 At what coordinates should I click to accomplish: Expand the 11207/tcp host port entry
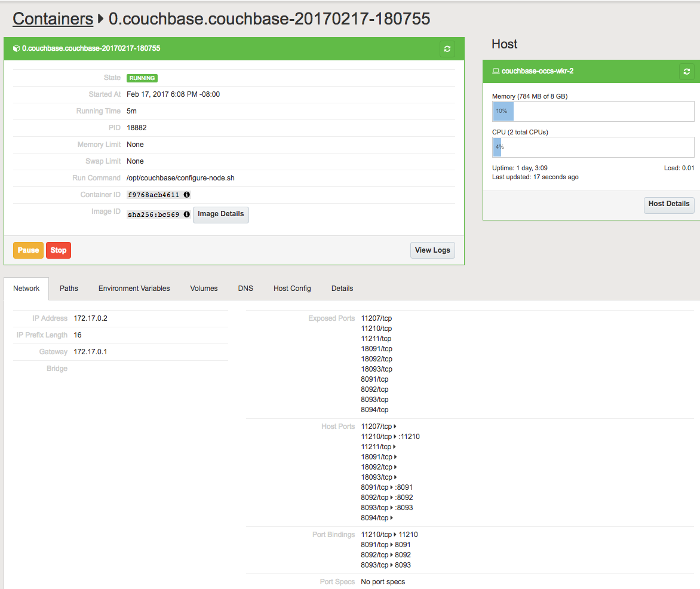(x=393, y=426)
